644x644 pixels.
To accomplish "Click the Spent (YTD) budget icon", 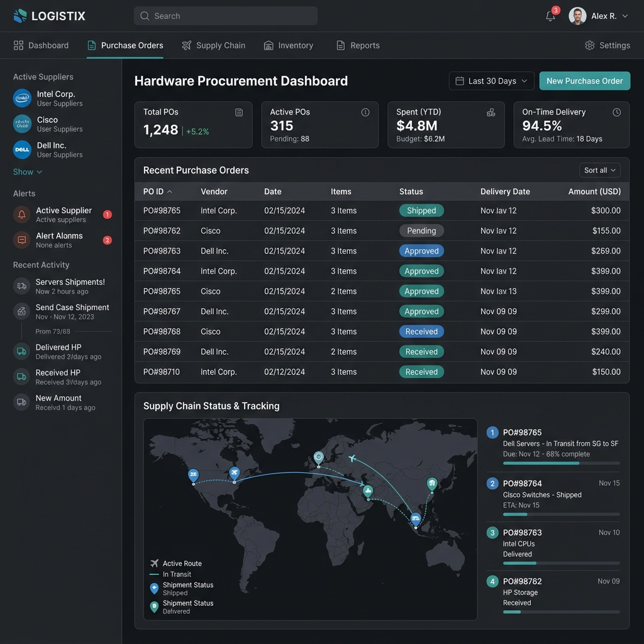I will tap(491, 113).
